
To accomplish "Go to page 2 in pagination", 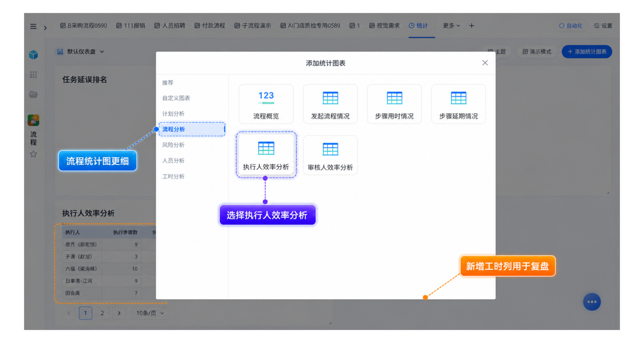I will (x=102, y=313).
